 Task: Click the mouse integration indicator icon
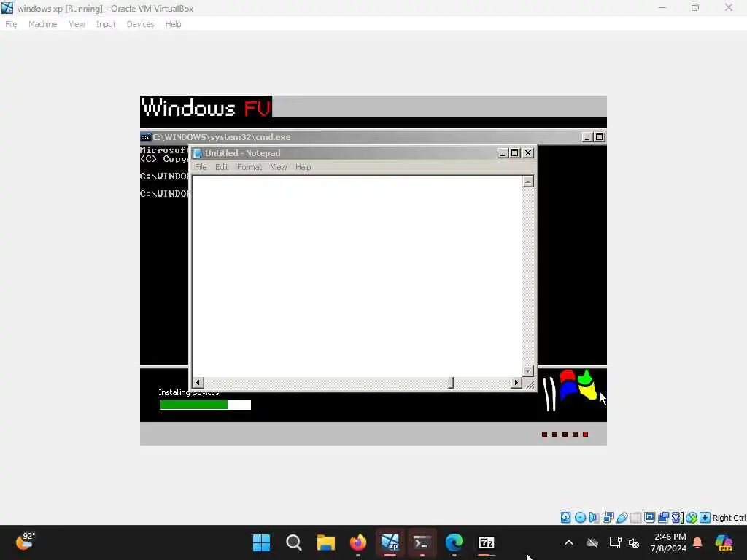[x=692, y=518]
